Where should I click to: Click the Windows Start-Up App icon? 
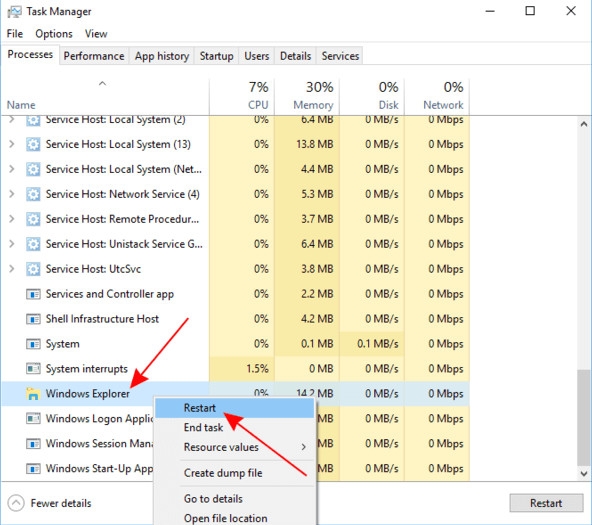(x=33, y=468)
